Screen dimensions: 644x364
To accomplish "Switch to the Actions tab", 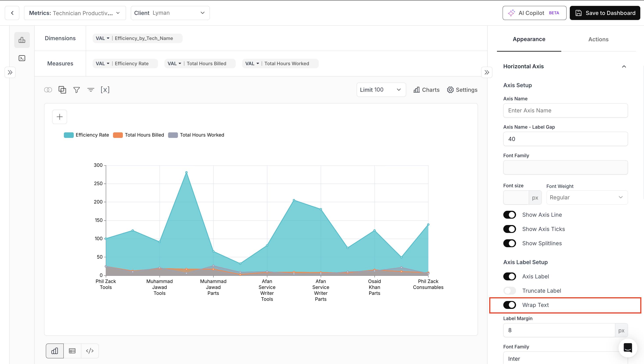I will click(x=598, y=39).
